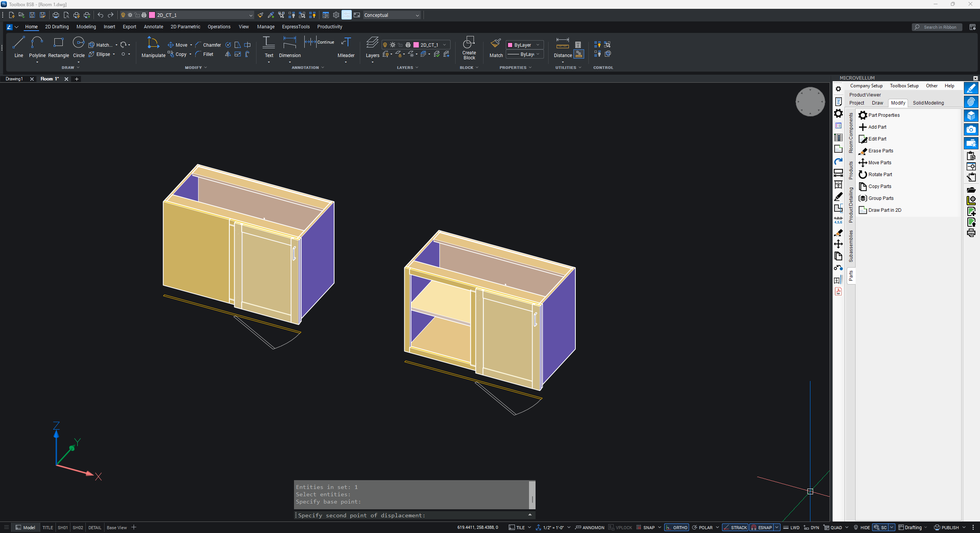Click Draw Part in 2D
The width and height of the screenshot is (980, 533).
click(884, 210)
